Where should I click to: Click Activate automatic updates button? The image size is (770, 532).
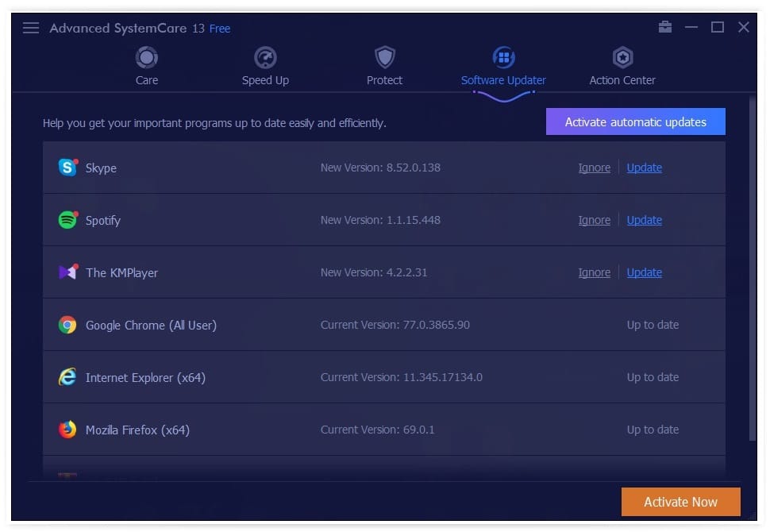[x=635, y=121]
